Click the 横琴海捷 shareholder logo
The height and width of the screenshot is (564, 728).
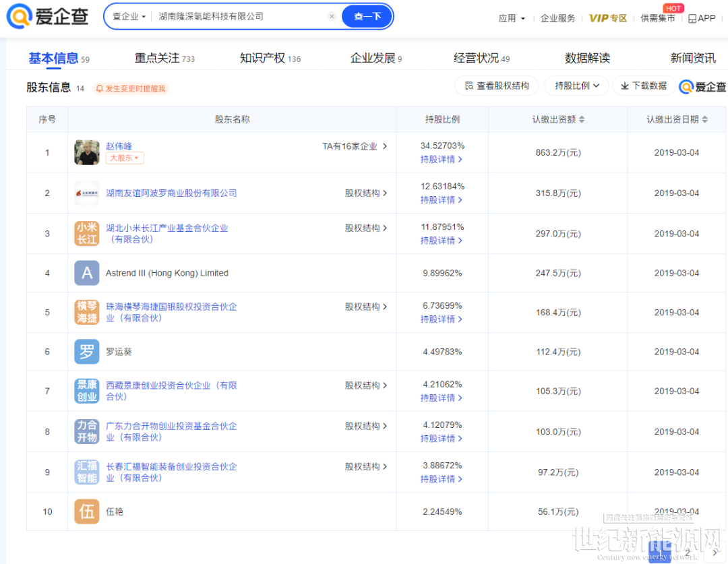pyautogui.click(x=87, y=312)
